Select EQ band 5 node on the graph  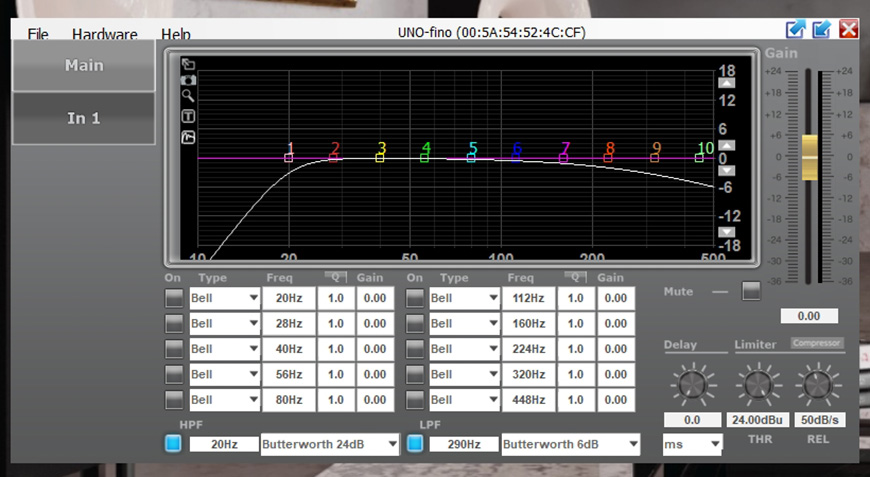[472, 157]
